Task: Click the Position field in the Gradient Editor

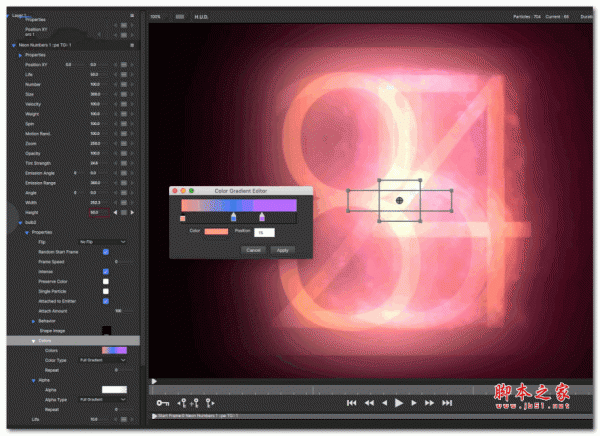Action: click(265, 232)
